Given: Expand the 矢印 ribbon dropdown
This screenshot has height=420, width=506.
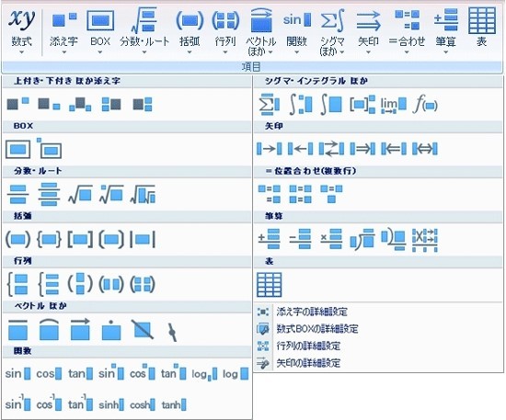Looking at the screenshot, I should click(x=368, y=31).
